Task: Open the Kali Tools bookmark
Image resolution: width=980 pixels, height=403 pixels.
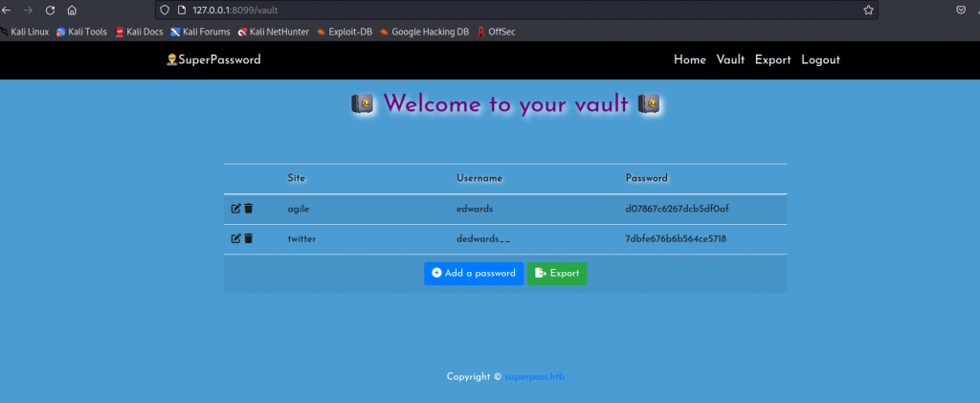Action: click(x=81, y=32)
